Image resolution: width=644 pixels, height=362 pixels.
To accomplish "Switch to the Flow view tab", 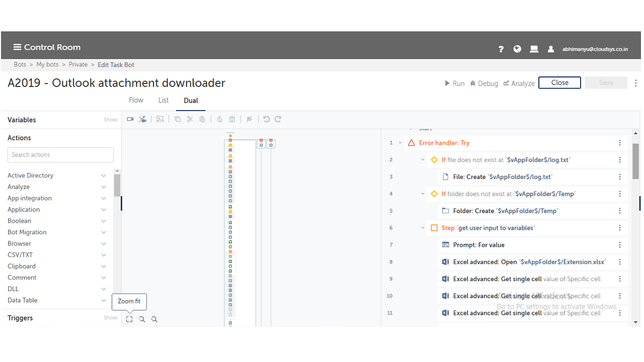I will [136, 100].
